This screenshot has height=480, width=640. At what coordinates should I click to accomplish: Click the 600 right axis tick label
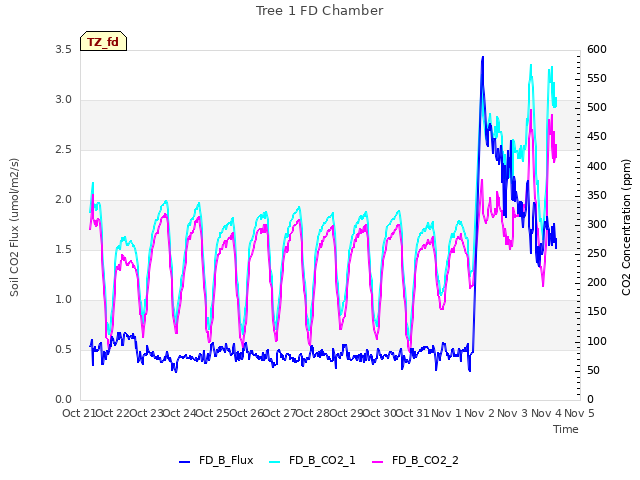pos(597,49)
